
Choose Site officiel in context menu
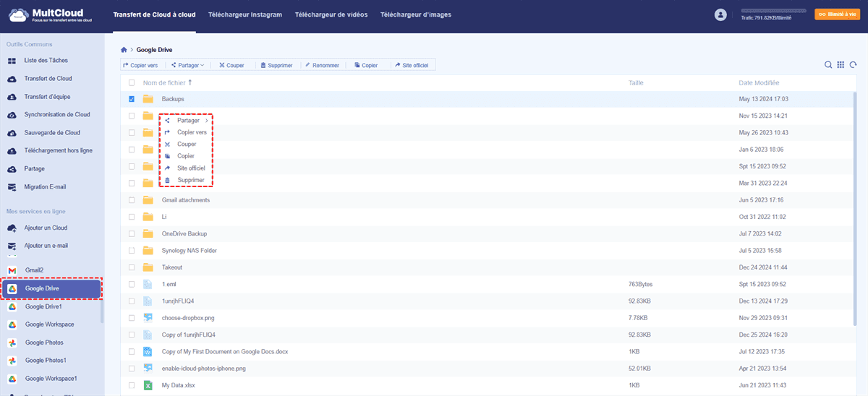pyautogui.click(x=187, y=168)
